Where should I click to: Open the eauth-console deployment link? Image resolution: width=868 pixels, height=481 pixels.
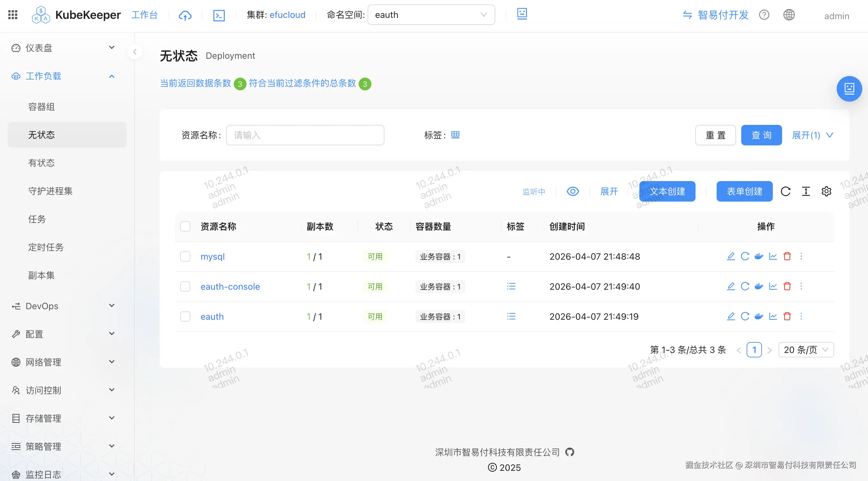click(230, 286)
